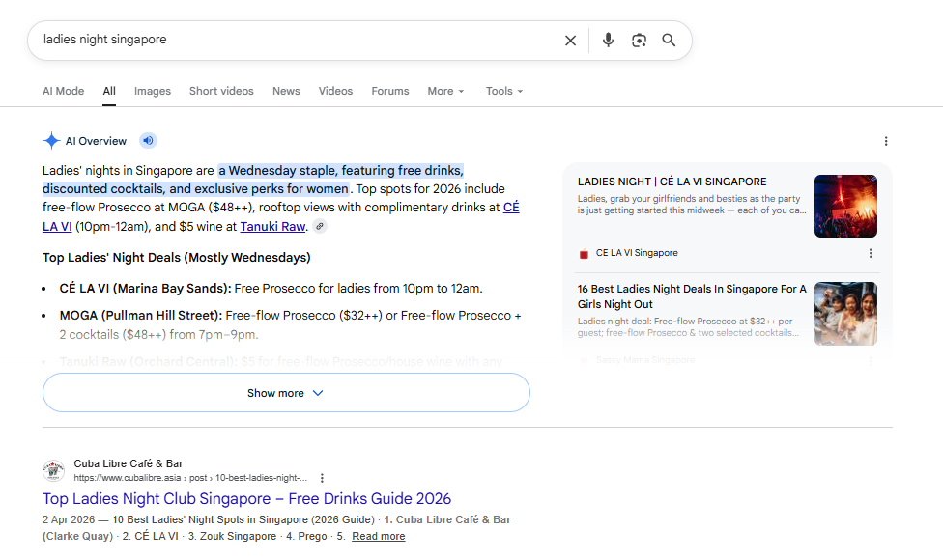Click Read more in Cuba Libre snippet
Image resolution: width=943 pixels, height=560 pixels.
pos(379,536)
